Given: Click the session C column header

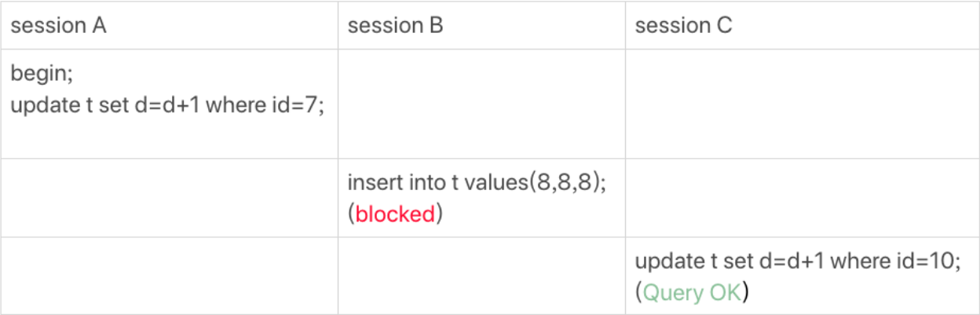Looking at the screenshot, I should (x=684, y=25).
